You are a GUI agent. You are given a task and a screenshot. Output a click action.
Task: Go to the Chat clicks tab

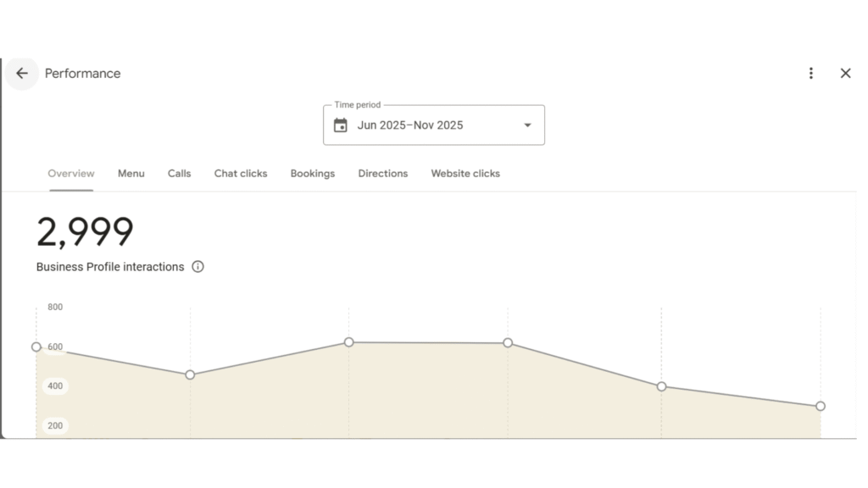click(241, 174)
